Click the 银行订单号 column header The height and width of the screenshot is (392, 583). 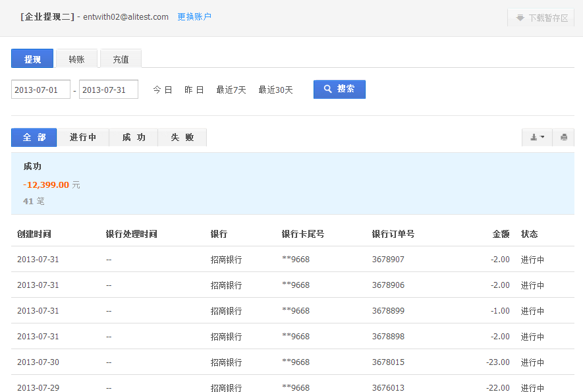[393, 234]
